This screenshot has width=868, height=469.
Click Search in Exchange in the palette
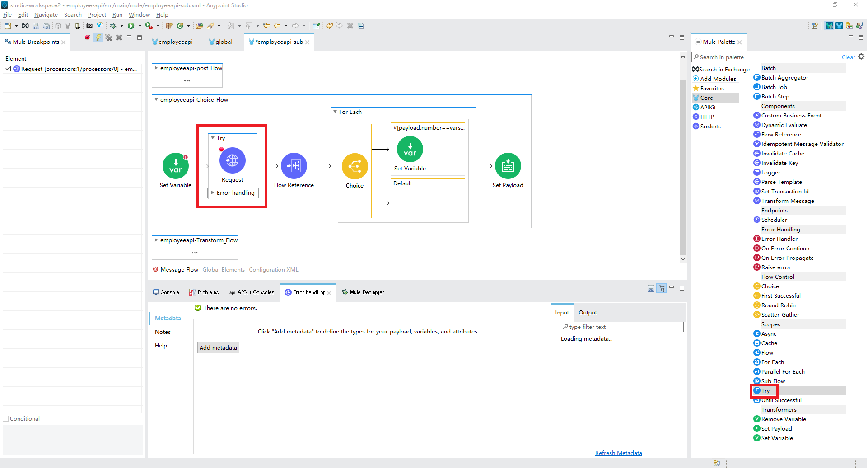click(721, 70)
